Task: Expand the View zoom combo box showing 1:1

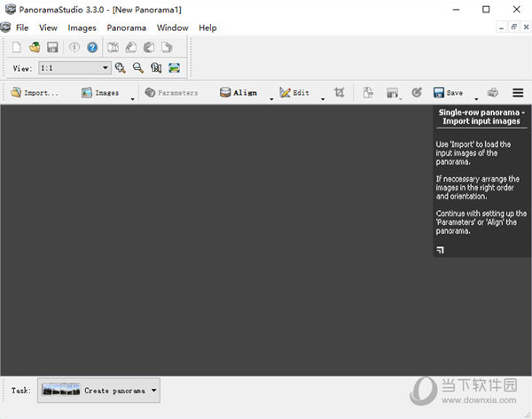Action: pos(74,68)
